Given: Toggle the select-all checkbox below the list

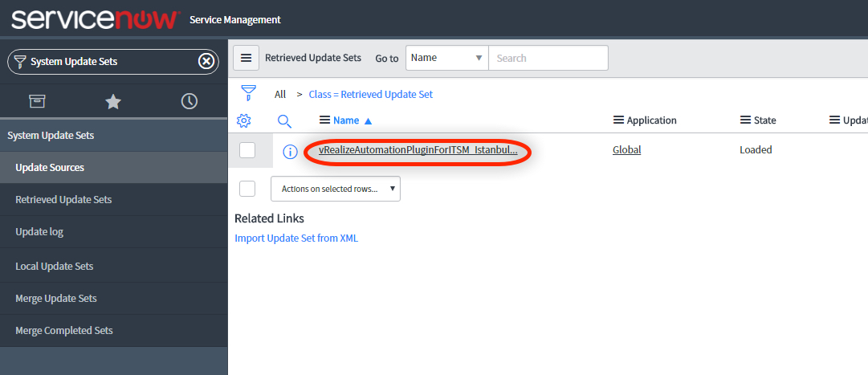Looking at the screenshot, I should click(247, 189).
